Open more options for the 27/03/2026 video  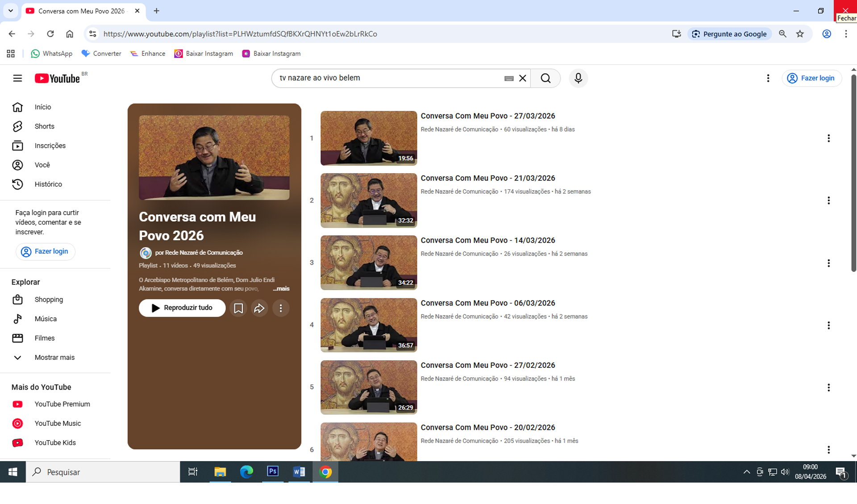pyautogui.click(x=828, y=138)
